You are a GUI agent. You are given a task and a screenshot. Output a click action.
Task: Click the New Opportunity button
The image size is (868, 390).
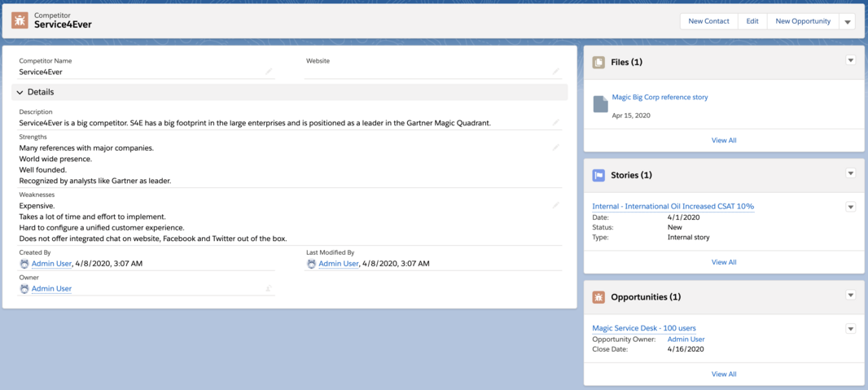coord(802,21)
